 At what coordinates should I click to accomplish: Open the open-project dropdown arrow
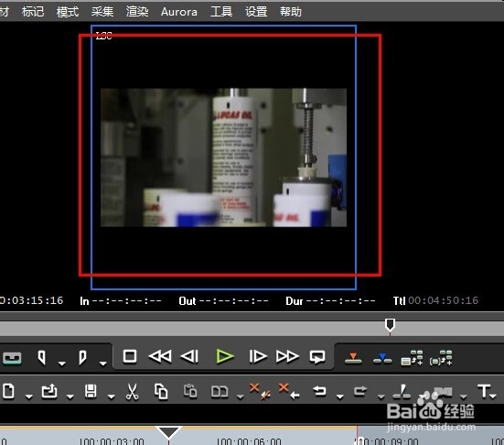pyautogui.click(x=70, y=397)
